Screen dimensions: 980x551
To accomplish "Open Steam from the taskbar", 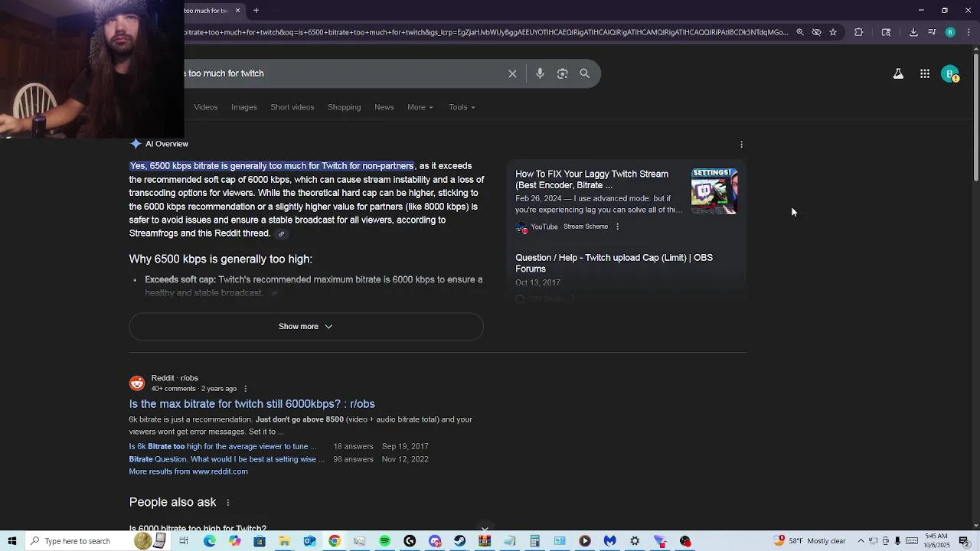I will click(459, 541).
